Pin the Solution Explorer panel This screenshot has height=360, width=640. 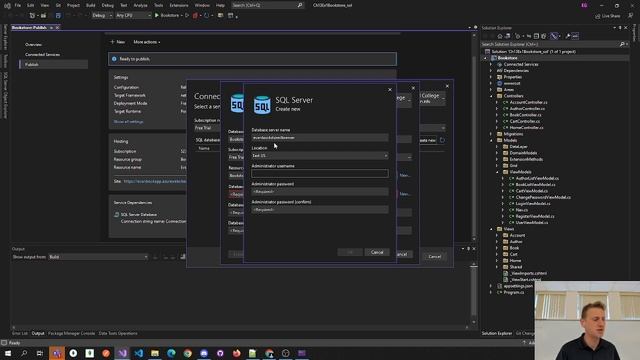coord(620,28)
